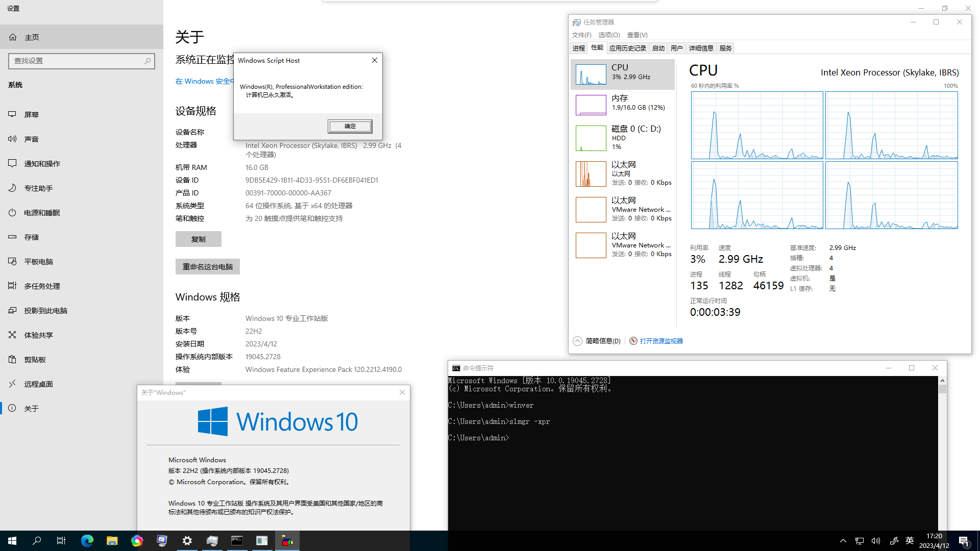The height and width of the screenshot is (551, 980).
Task: Open the 打开资源监视器 link
Action: [661, 341]
